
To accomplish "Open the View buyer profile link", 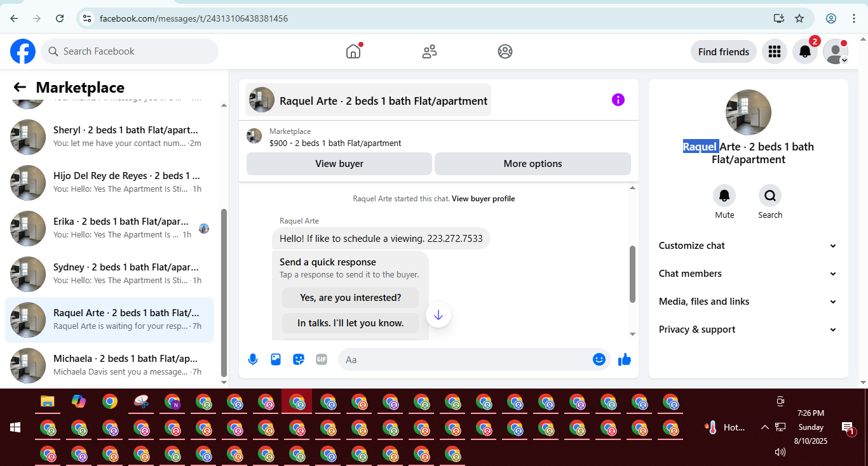I will coord(483,199).
